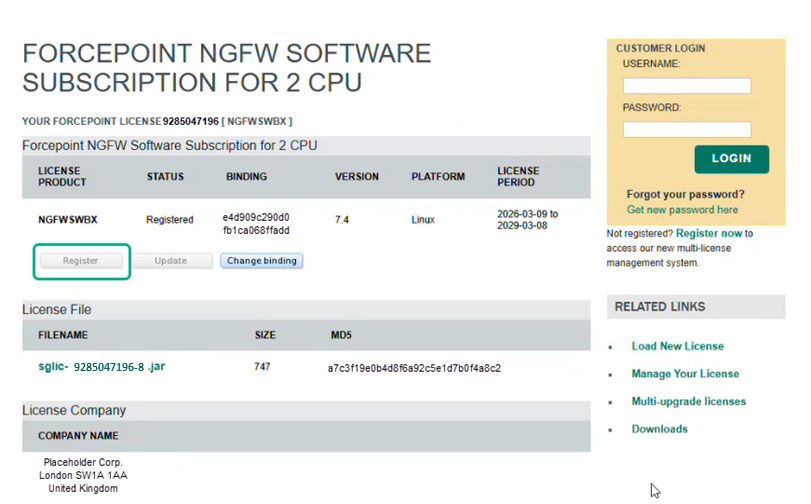Click the Update button
This screenshot has height=504, width=811.
pyautogui.click(x=171, y=261)
